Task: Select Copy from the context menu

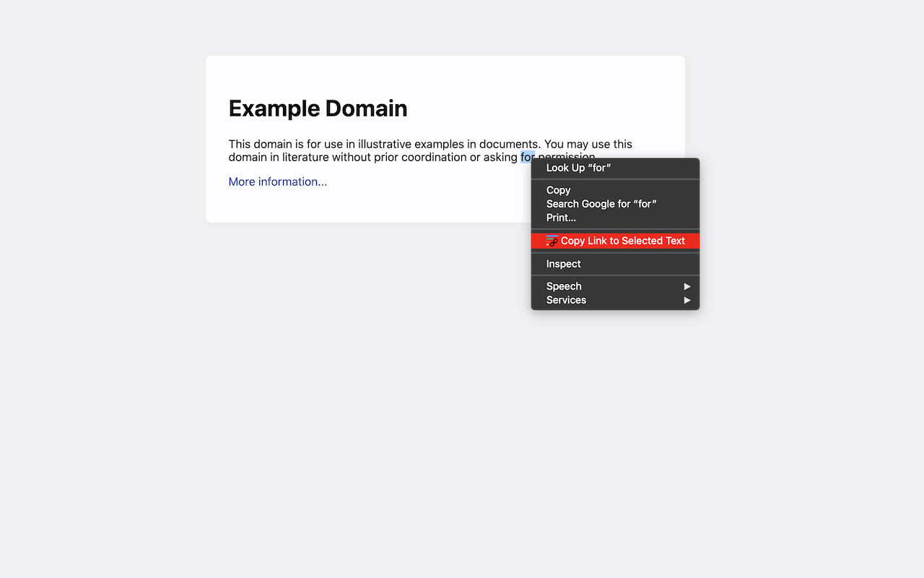Action: pos(558,190)
